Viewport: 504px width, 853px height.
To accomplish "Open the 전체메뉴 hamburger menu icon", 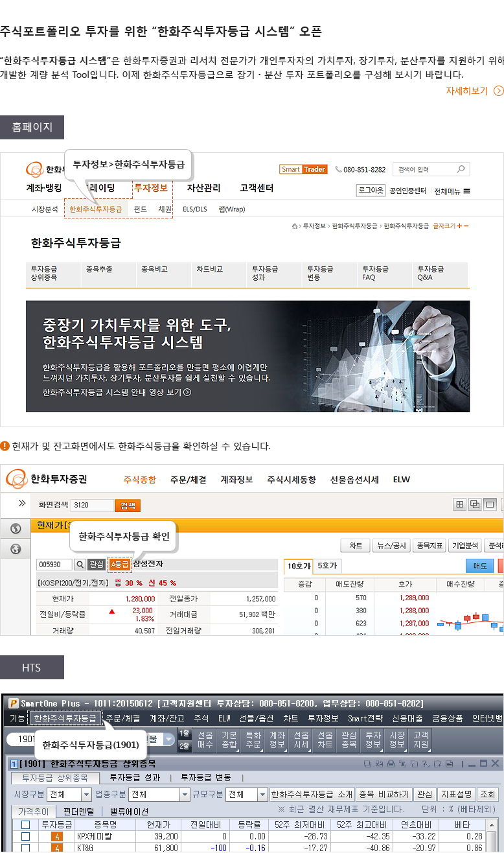I will pyautogui.click(x=466, y=191).
